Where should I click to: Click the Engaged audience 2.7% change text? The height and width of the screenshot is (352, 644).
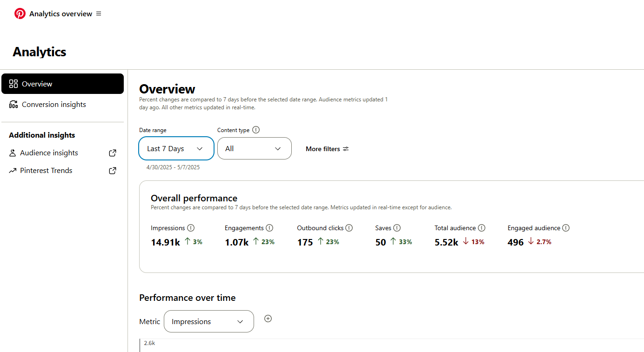click(x=544, y=242)
